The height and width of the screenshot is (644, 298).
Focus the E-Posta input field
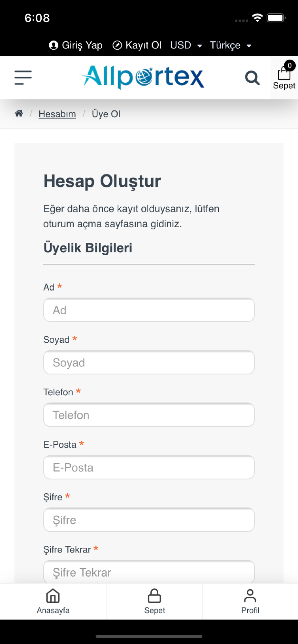point(149,467)
